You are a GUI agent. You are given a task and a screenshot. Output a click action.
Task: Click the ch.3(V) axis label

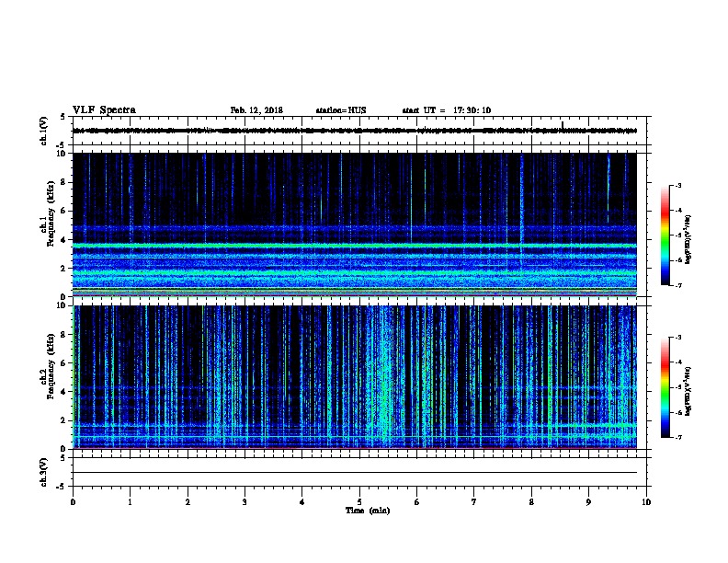coord(44,472)
